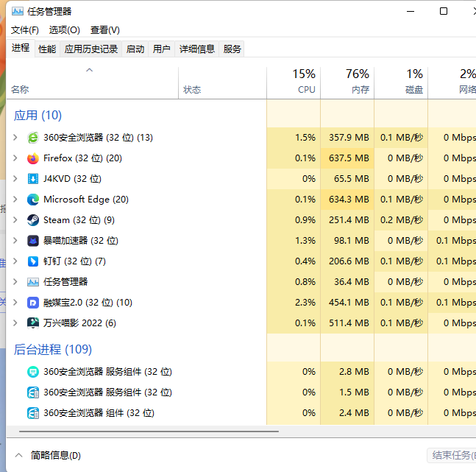Expand the 任务管理器 process row

(x=15, y=282)
